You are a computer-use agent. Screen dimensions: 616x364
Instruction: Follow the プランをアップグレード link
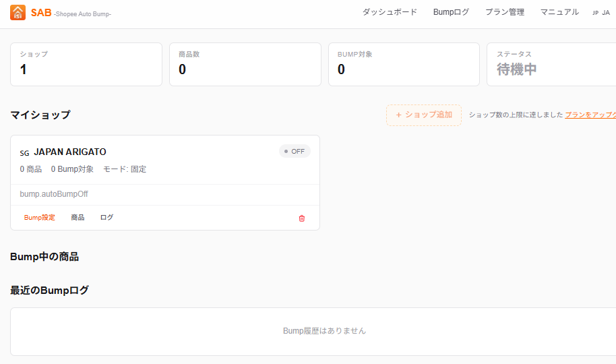pyautogui.click(x=590, y=115)
